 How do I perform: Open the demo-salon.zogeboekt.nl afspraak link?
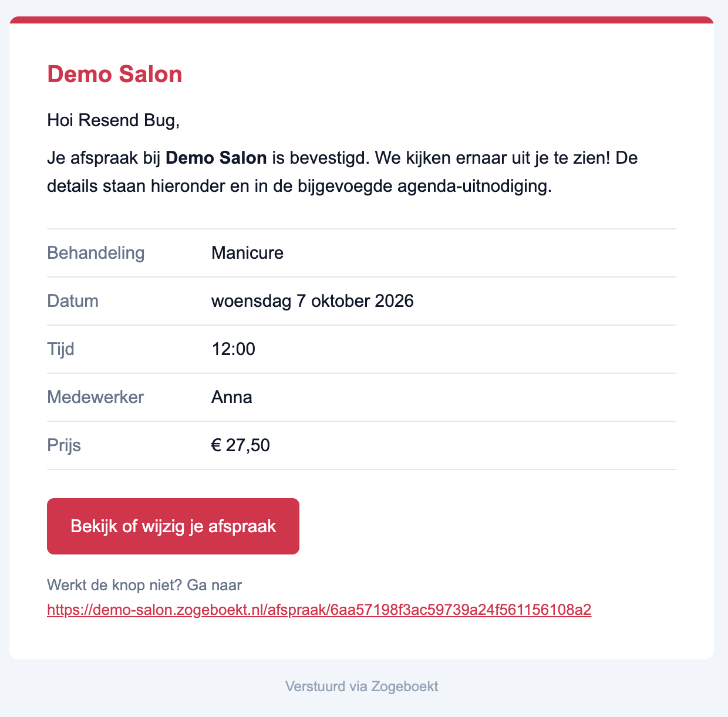(x=319, y=610)
